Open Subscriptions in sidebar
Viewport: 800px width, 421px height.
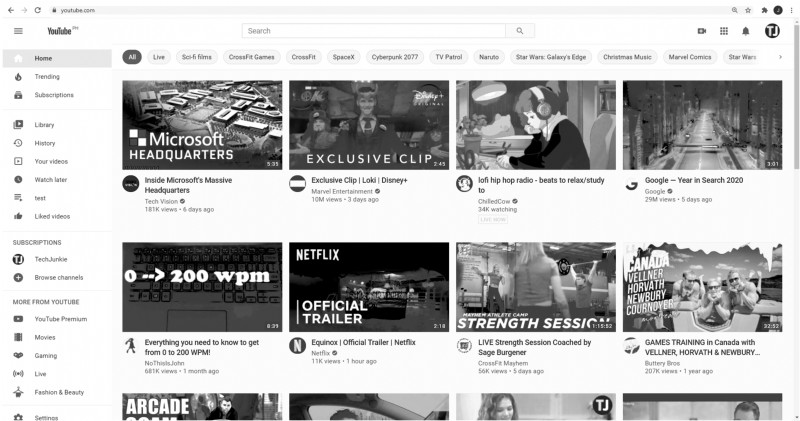(x=57, y=95)
